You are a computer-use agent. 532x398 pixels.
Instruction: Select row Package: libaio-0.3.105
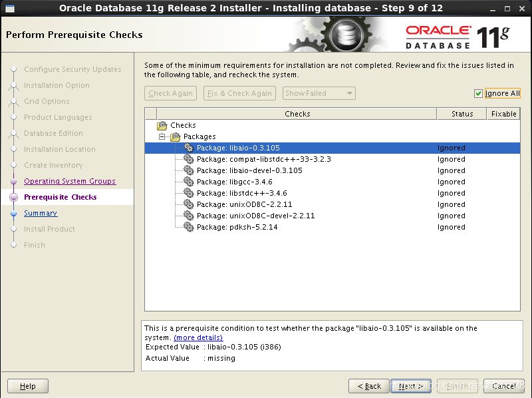pyautogui.click(x=332, y=148)
